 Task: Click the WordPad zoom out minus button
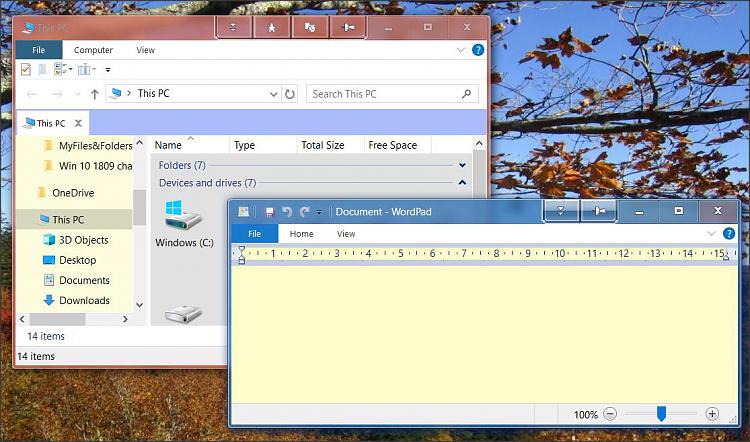[x=610, y=414]
